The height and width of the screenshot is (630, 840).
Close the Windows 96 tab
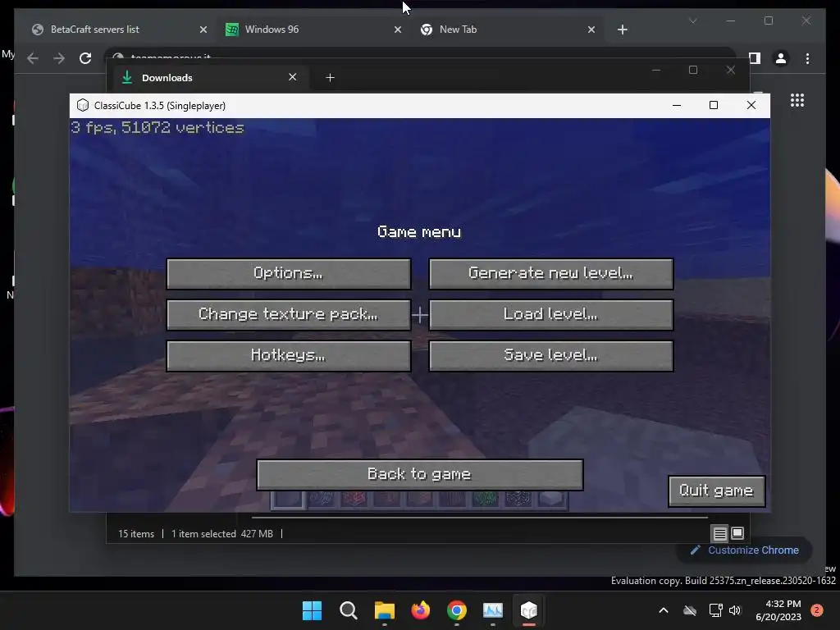click(x=398, y=30)
